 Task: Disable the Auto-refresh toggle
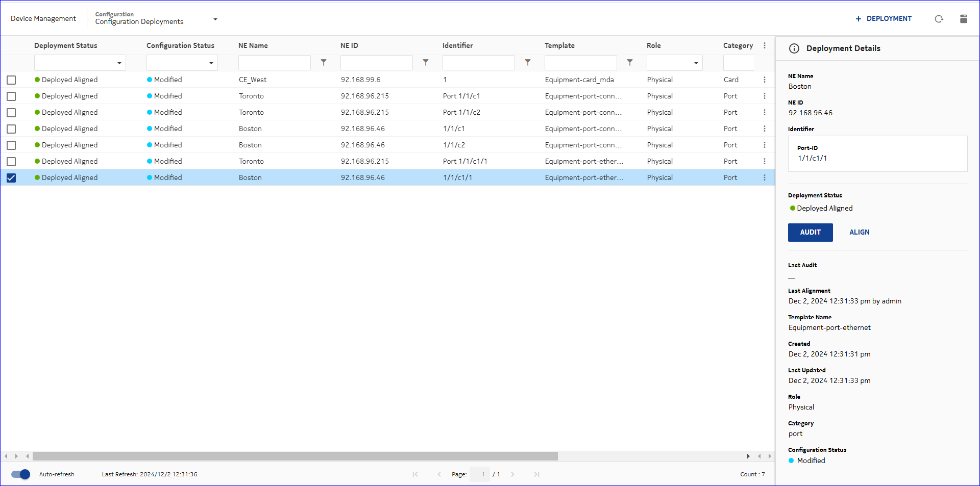click(x=21, y=474)
